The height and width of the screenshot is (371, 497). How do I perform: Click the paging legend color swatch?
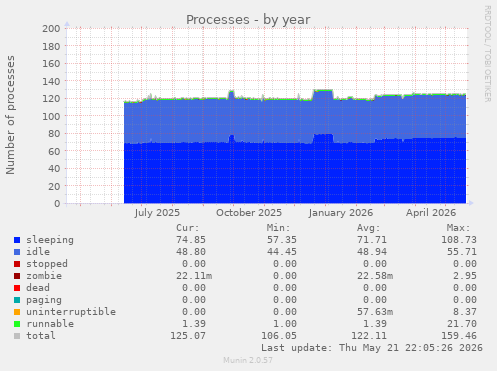[x=17, y=300]
